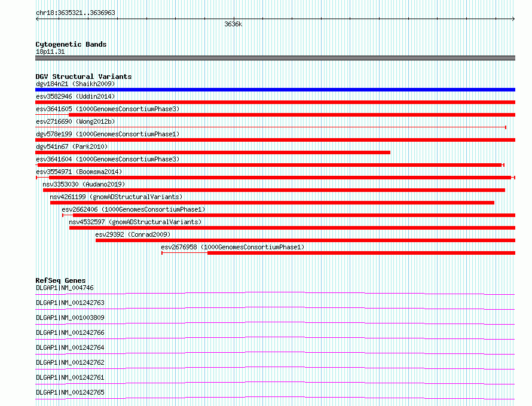The height and width of the screenshot is (406, 532).
Task: Open esv3582946 (Uddin2014) variant label
Action: tap(75, 96)
